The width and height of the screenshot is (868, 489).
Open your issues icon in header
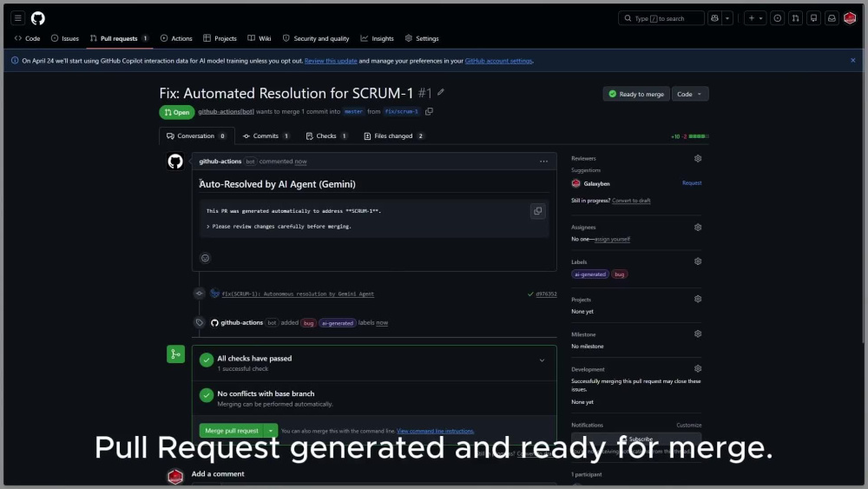777,18
